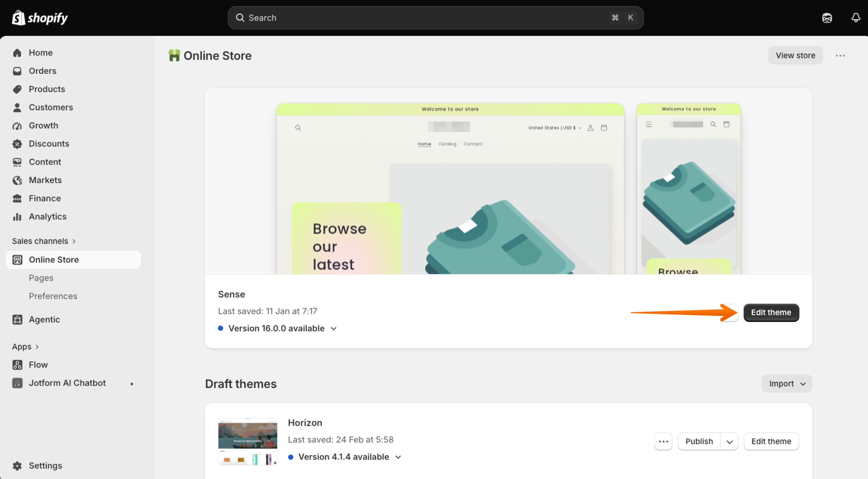
Task: Click the Content icon in sidebar
Action: pyautogui.click(x=17, y=162)
